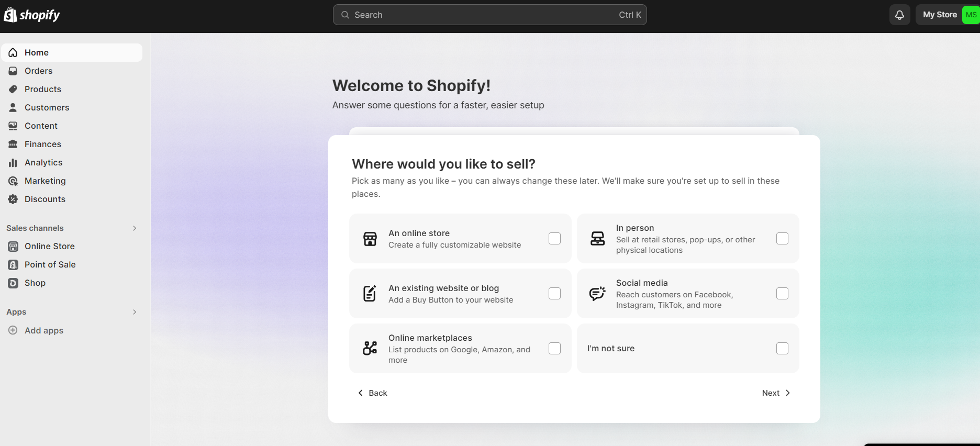Focus the Search input field
The height and width of the screenshot is (446, 980).
[x=489, y=15]
